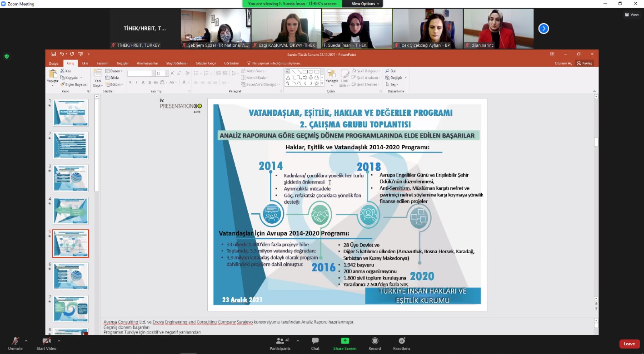
Task: Select slide 3 thumbnail in the panel
Action: 70,178
